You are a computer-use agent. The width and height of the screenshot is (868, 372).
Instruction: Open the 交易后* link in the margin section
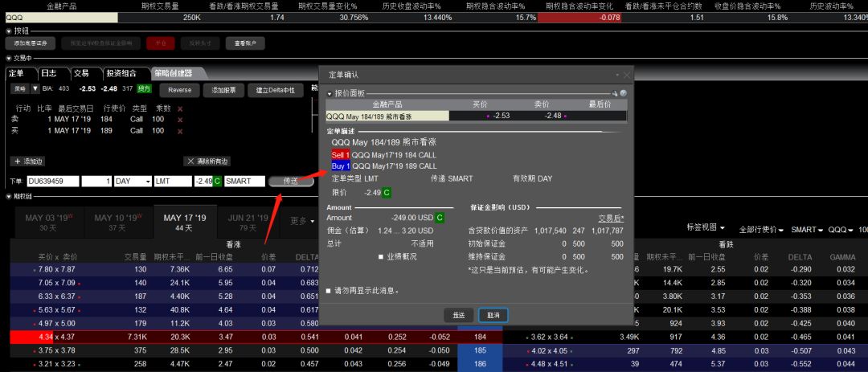[611, 218]
